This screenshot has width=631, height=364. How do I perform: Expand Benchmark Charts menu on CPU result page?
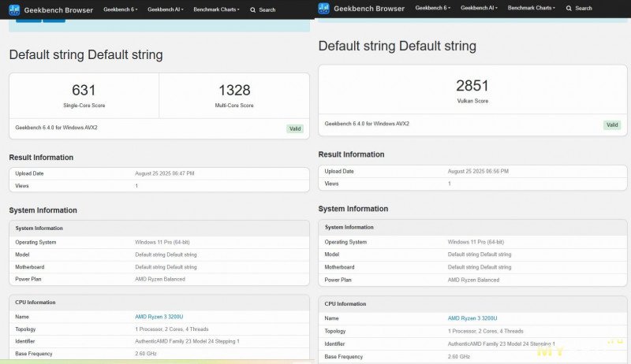coord(216,9)
